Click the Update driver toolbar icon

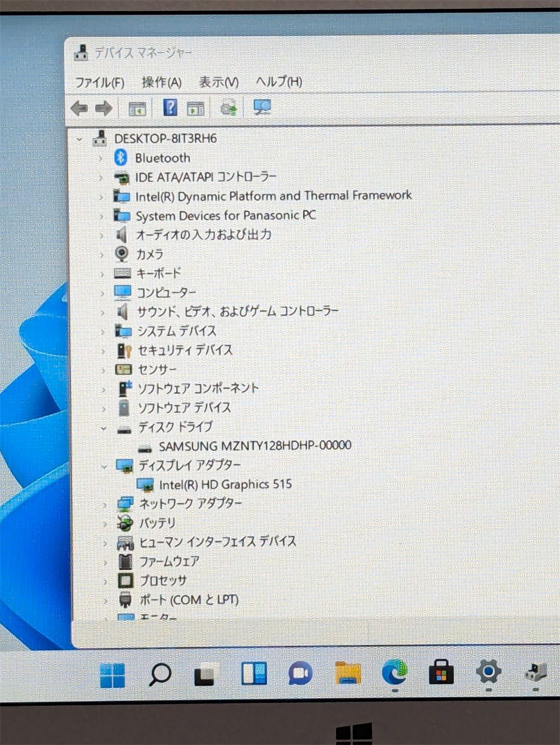tap(228, 107)
